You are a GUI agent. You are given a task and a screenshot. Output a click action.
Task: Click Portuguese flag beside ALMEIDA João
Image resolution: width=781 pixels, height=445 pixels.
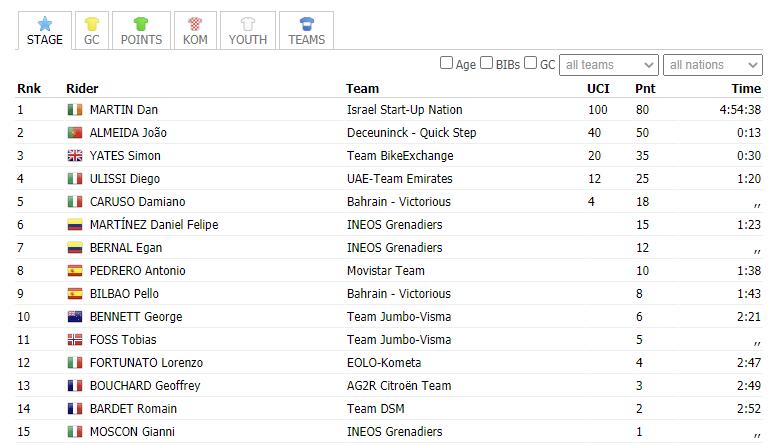pyautogui.click(x=75, y=133)
